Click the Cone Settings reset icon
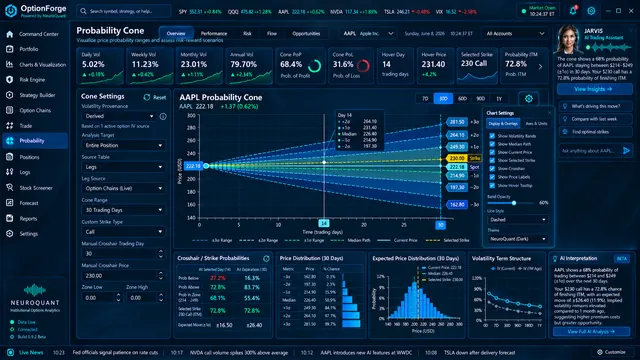Image resolution: width=640 pixels, height=360 pixels. (147, 97)
